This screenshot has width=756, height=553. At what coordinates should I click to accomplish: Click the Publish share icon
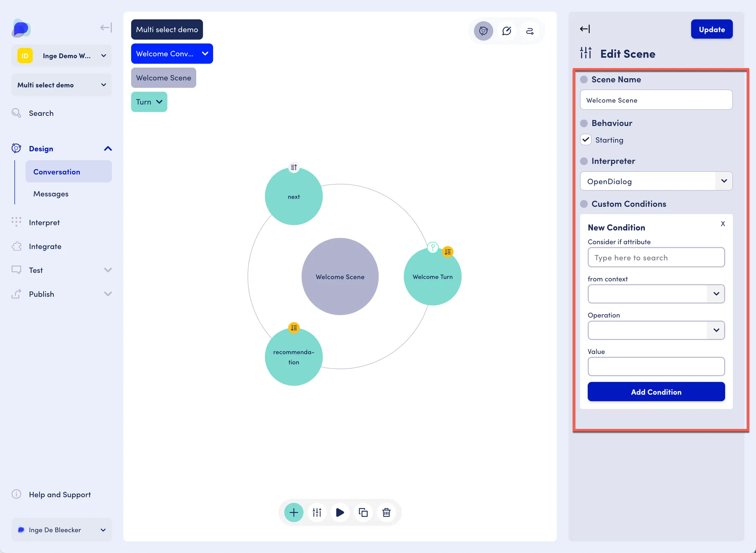click(x=16, y=294)
